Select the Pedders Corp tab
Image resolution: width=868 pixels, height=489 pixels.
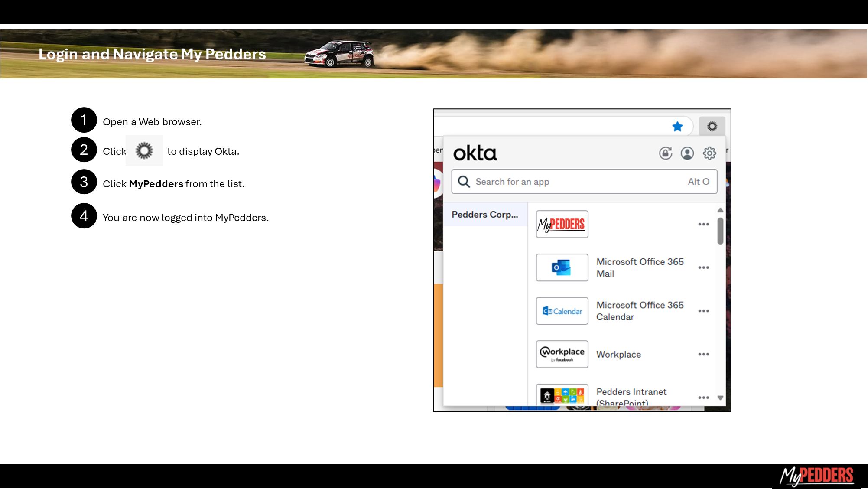tap(484, 215)
